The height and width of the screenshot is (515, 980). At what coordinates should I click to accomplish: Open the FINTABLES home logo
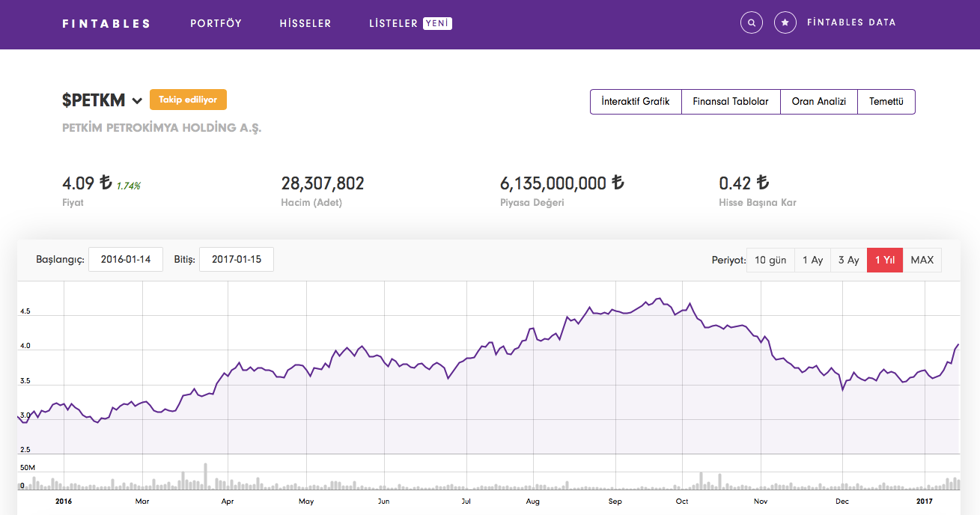106,23
